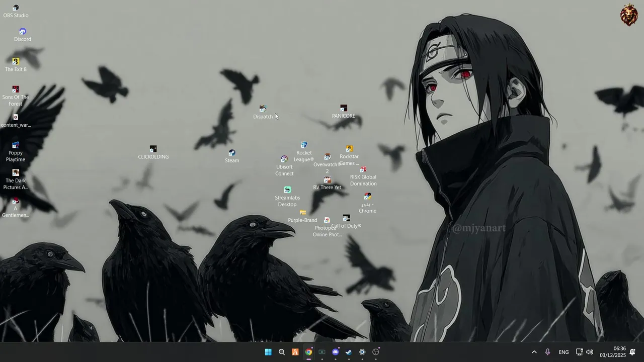Select the Rockstar Games desktop shortcut
Viewport: 644px width, 362px height.
click(x=349, y=155)
